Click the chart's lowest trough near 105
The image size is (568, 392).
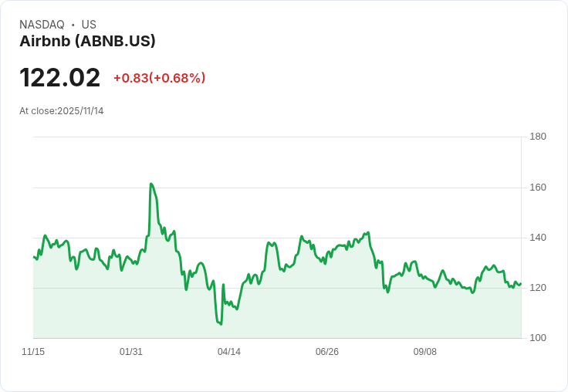221,324
